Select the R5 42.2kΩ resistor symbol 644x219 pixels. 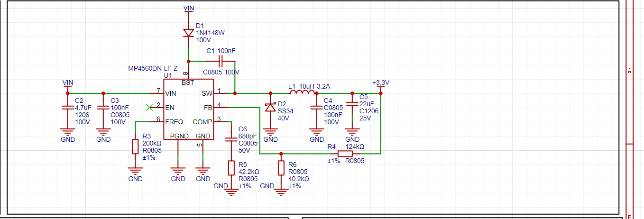point(231,168)
